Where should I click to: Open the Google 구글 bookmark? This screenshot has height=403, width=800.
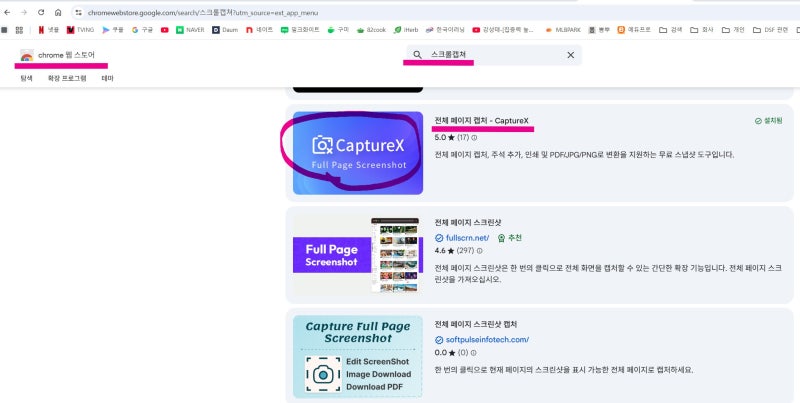tap(142, 30)
